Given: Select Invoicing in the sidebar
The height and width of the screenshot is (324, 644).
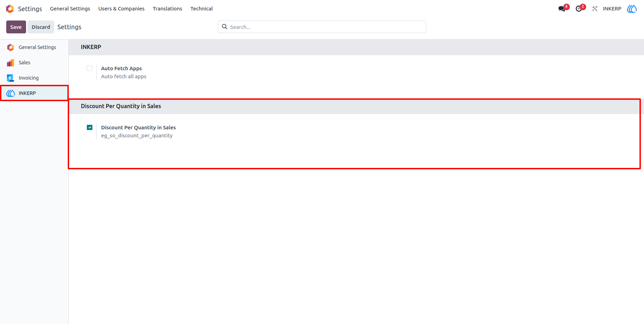Looking at the screenshot, I should pos(34,78).
